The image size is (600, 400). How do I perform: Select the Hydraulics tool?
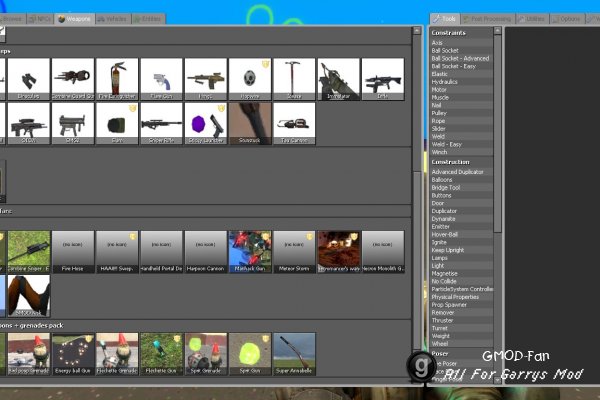tap(461, 82)
